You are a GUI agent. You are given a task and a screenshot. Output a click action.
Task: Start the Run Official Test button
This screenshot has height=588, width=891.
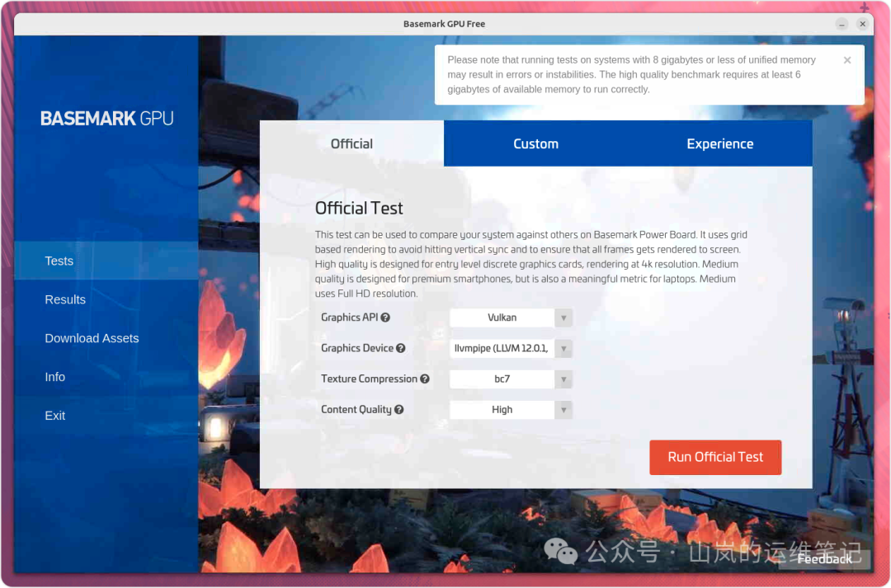715,458
